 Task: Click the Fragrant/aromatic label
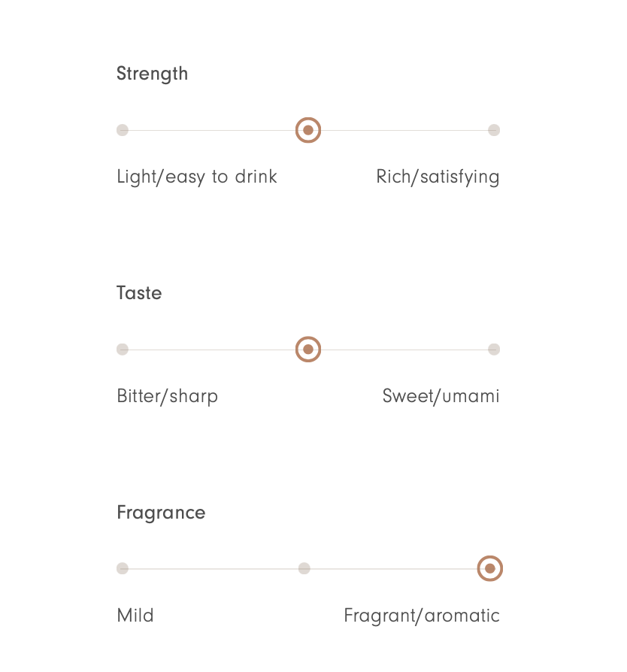click(x=422, y=616)
